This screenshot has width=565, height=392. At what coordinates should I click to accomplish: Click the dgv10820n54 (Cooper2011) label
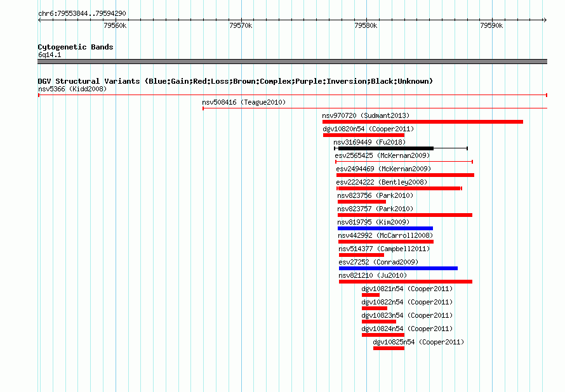368,129
